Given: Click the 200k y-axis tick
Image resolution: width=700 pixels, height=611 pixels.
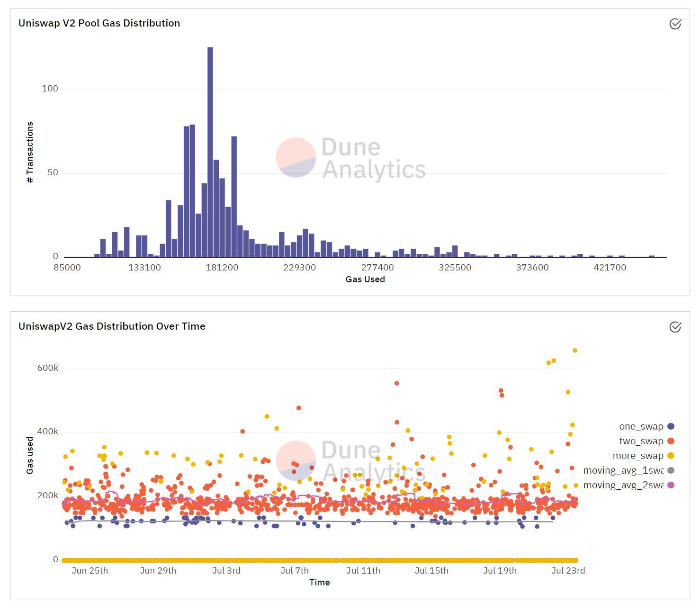Looking at the screenshot, I should [48, 495].
